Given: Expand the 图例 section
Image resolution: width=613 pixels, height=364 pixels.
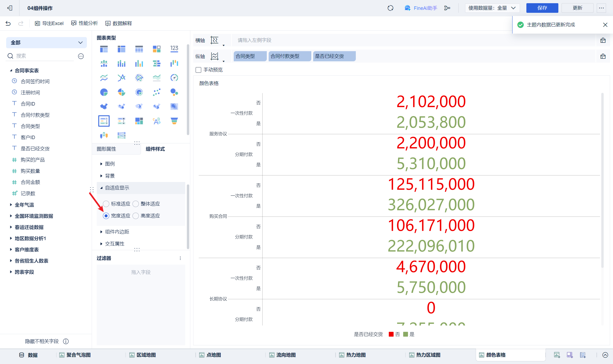Looking at the screenshot, I should tap(110, 164).
